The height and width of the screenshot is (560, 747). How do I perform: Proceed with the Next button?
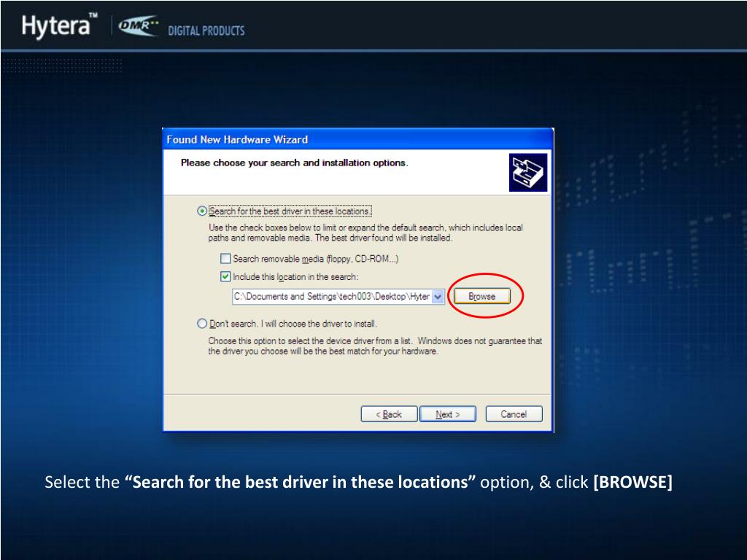pyautogui.click(x=448, y=414)
